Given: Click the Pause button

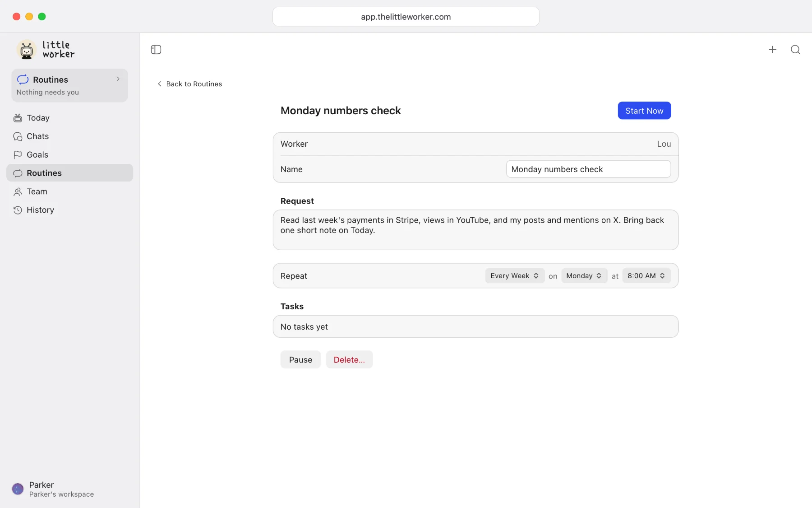Looking at the screenshot, I should (x=300, y=359).
